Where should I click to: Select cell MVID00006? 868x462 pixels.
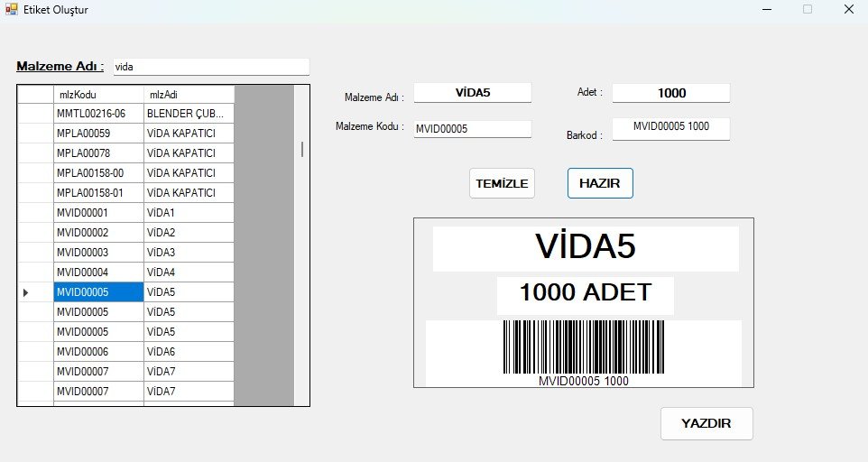pyautogui.click(x=98, y=352)
